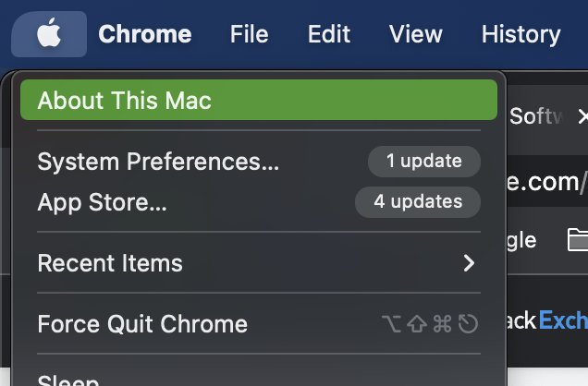Viewport: 588px width, 386px height.
Task: Close the browser tab with the X
Action: coord(582,117)
